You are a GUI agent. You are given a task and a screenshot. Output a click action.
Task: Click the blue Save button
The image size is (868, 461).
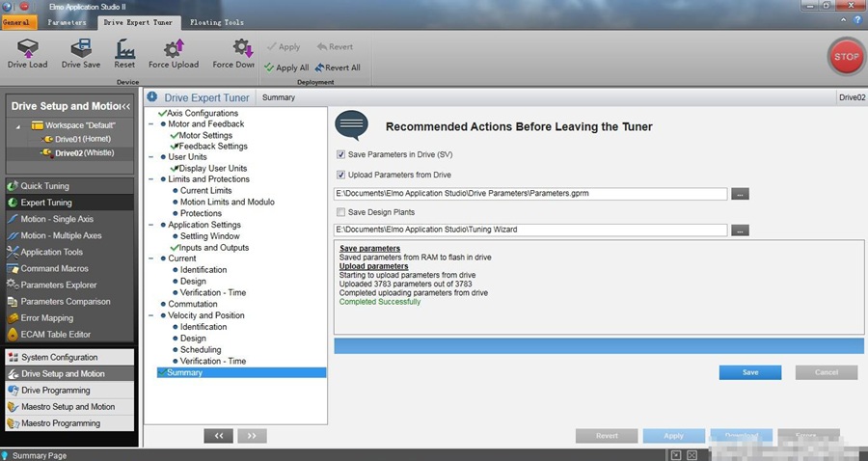click(x=749, y=372)
